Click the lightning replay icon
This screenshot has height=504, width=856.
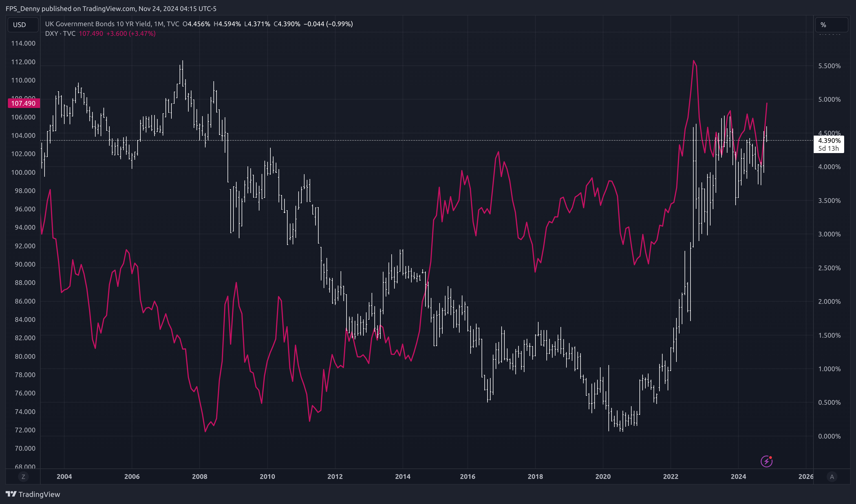pos(766,461)
